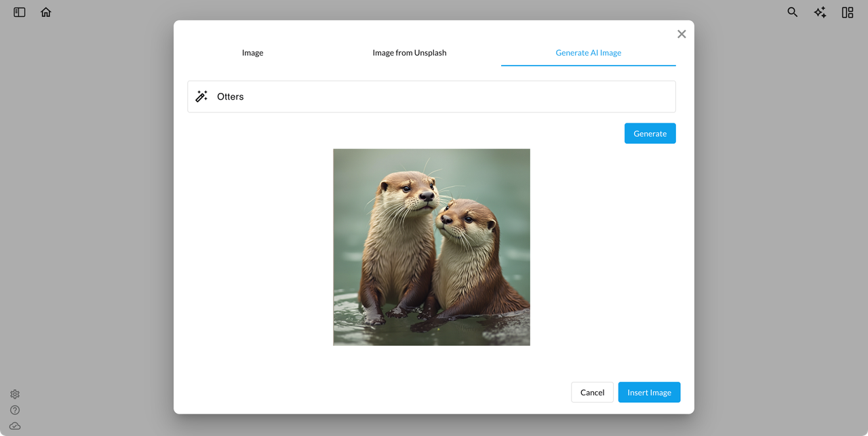Click the Insert Image button
This screenshot has height=436, width=868.
coord(649,392)
